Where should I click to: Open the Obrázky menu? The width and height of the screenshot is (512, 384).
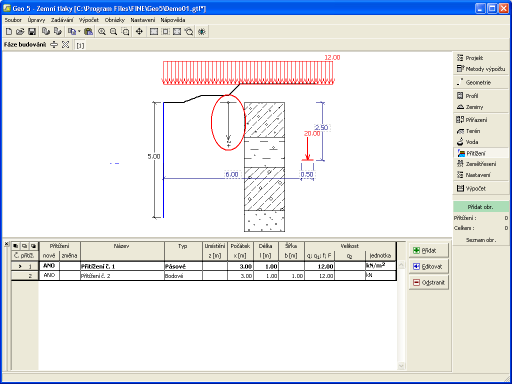pyautogui.click(x=115, y=20)
